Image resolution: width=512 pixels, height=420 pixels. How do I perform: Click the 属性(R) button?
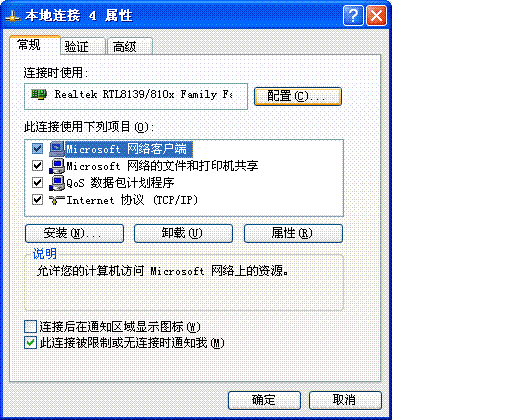(x=293, y=233)
